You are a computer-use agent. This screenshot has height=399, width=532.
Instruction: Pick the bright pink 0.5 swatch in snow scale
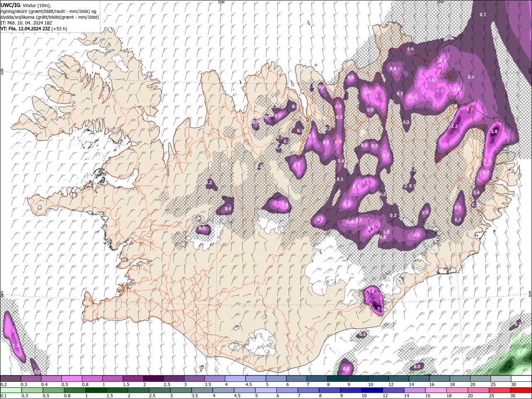(x=72, y=379)
